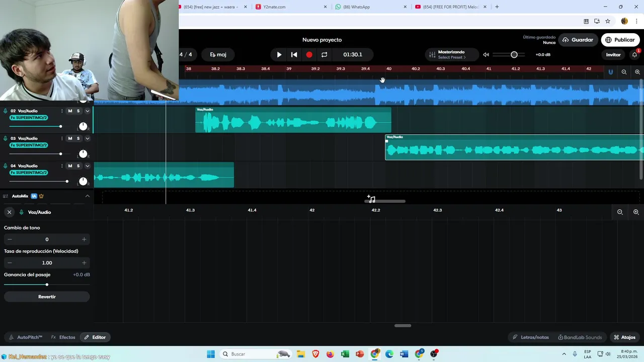Image resolution: width=644 pixels, height=362 pixels.
Task: Switch to the Y2mate.com browser tab
Action: [291, 7]
